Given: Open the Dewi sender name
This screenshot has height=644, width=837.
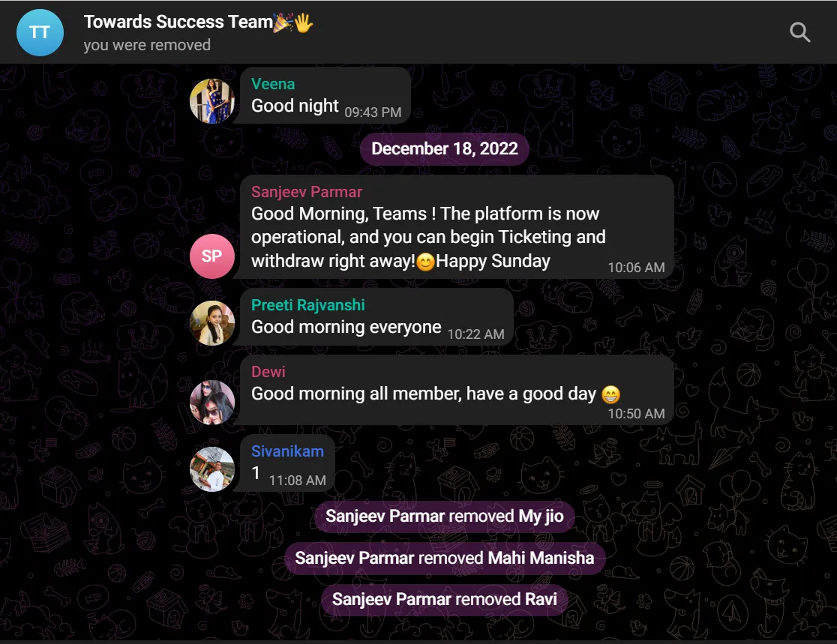Looking at the screenshot, I should pos(268,371).
